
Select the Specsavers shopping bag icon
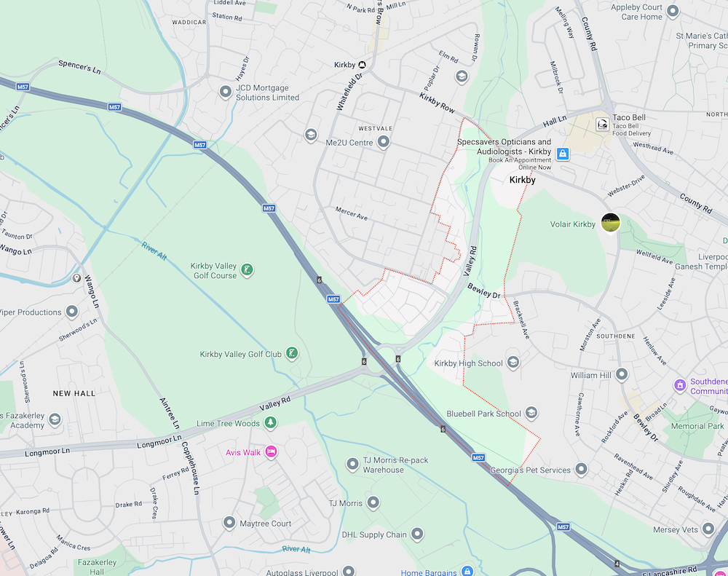tap(563, 154)
